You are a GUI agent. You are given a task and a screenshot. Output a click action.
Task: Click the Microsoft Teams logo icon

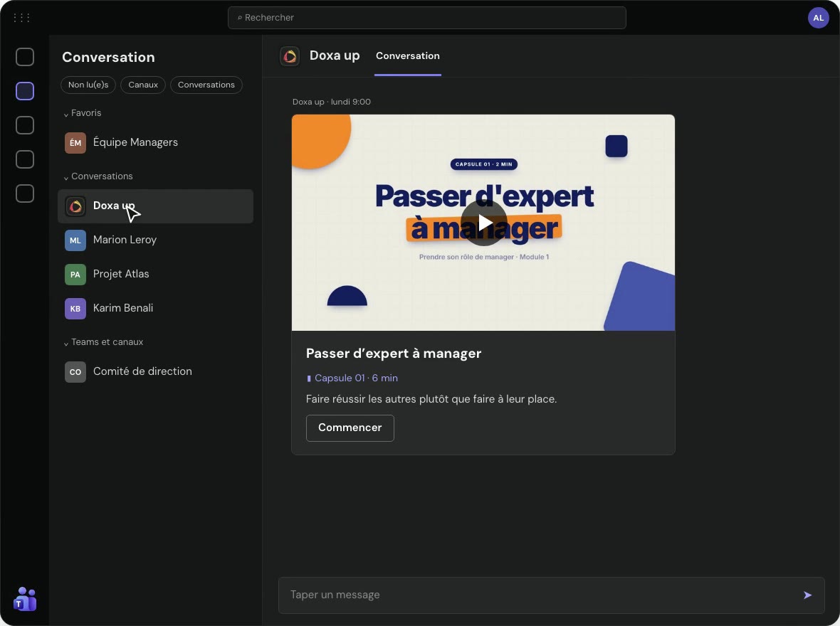25,599
